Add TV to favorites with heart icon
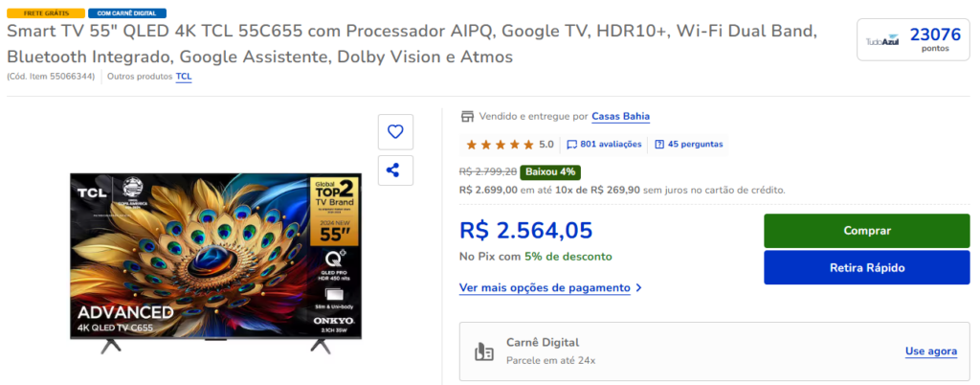This screenshot has height=385, width=980. pyautogui.click(x=395, y=132)
